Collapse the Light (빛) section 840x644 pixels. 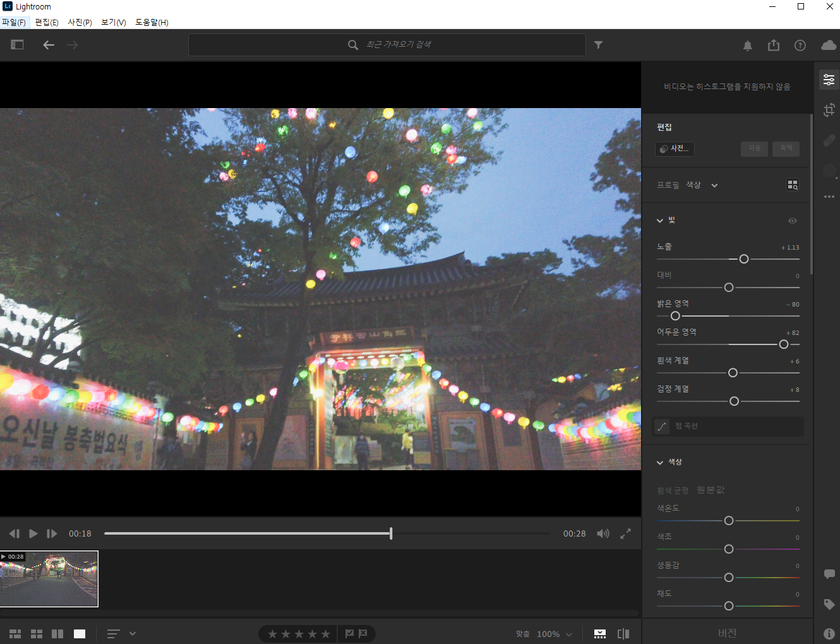tap(660, 221)
